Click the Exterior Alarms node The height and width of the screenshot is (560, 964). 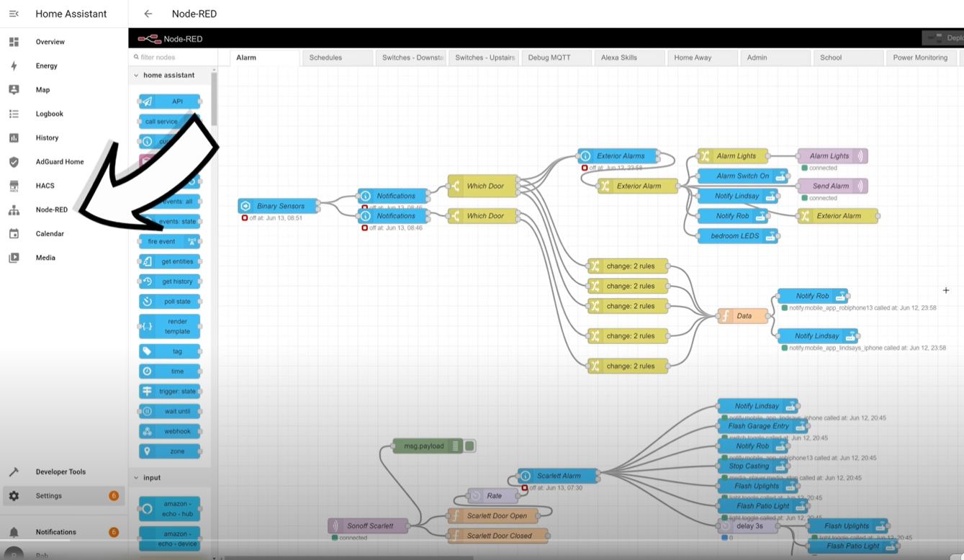coord(618,155)
